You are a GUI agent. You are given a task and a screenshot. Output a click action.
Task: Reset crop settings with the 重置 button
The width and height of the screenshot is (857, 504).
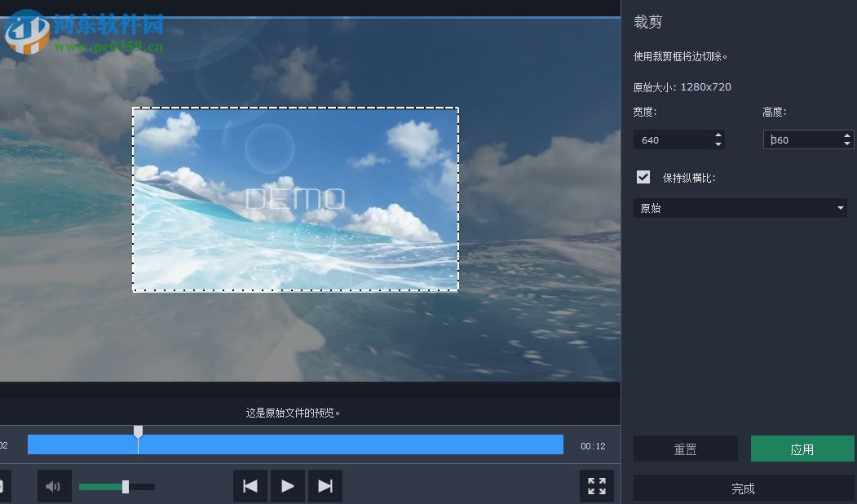[x=685, y=448]
